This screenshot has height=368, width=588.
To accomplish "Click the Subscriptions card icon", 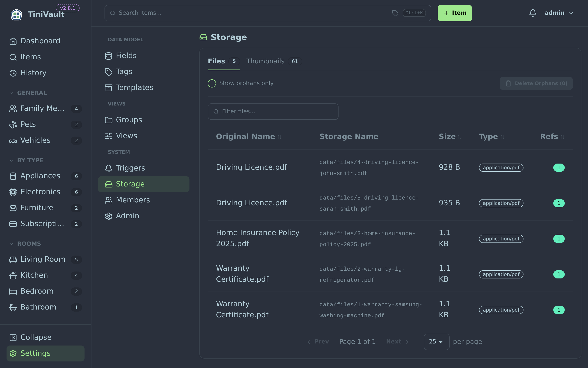I will tap(13, 224).
